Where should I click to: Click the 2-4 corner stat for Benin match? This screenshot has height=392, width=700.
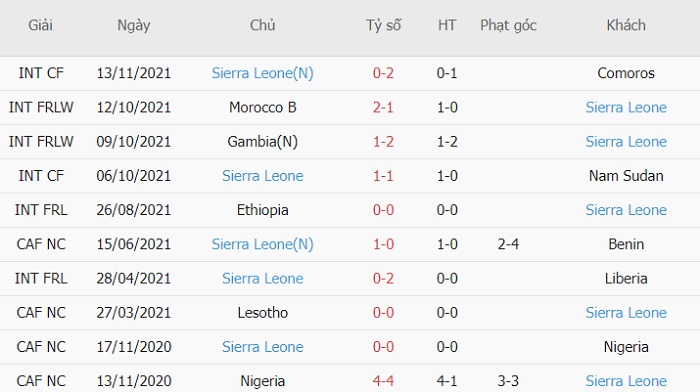508,244
